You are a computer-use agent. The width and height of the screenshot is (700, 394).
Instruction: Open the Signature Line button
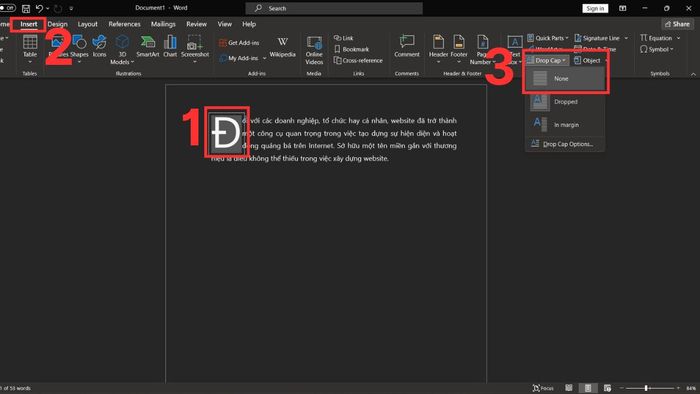(597, 38)
